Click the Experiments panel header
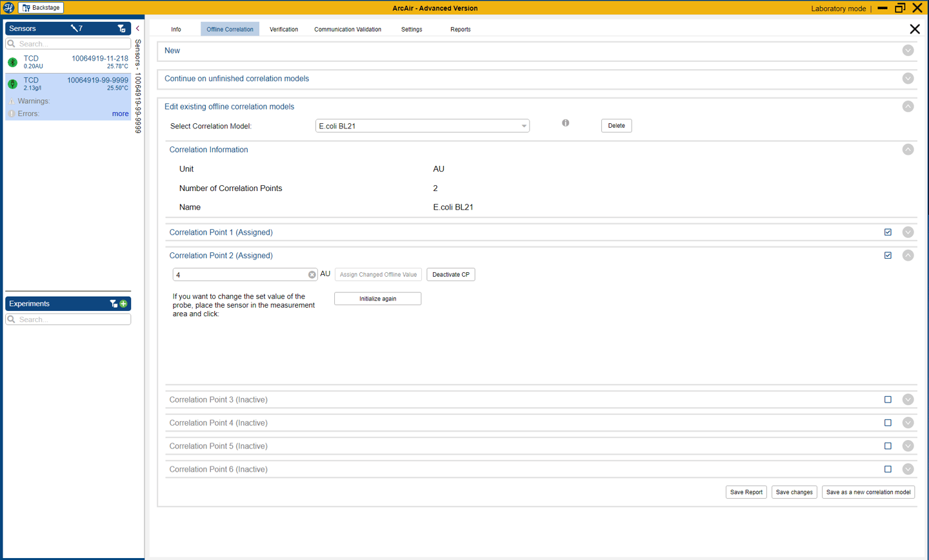Screen dimensions: 929x560 click(x=68, y=303)
